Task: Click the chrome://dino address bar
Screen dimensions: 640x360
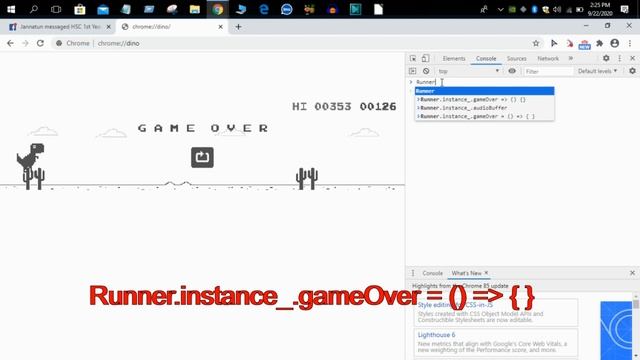Action: point(291,43)
